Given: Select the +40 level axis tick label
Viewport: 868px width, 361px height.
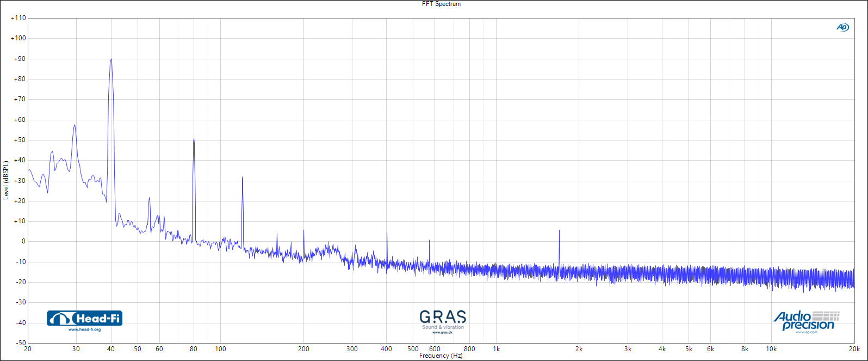Looking at the screenshot, I should coord(20,160).
